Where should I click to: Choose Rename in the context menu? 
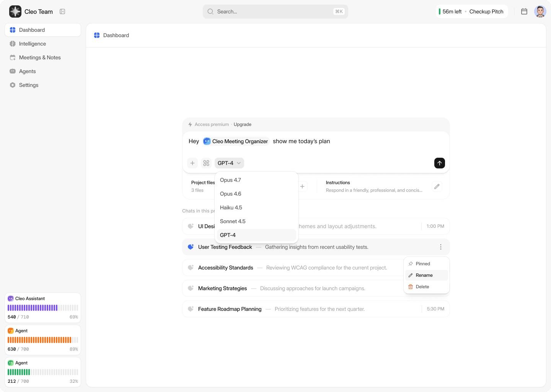(427, 275)
